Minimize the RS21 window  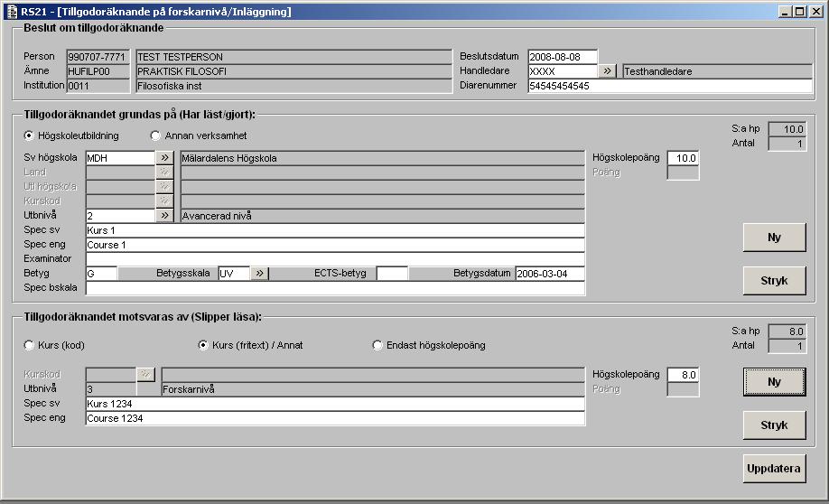pyautogui.click(x=785, y=11)
